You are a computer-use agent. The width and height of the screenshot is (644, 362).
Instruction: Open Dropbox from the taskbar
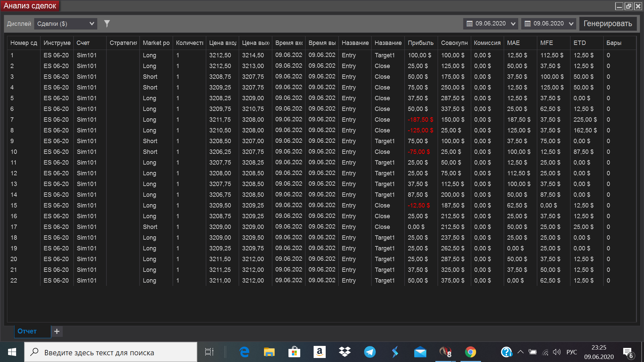pos(344,352)
